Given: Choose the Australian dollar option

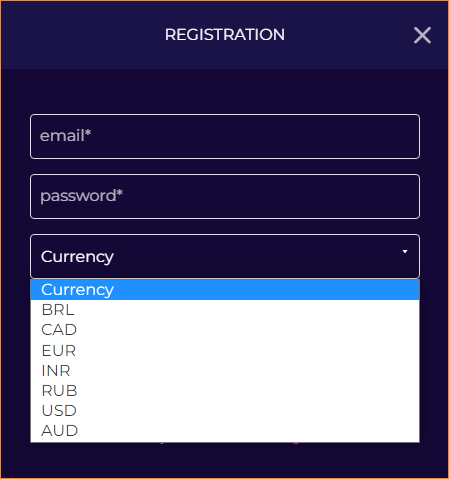Looking at the screenshot, I should (x=225, y=431).
